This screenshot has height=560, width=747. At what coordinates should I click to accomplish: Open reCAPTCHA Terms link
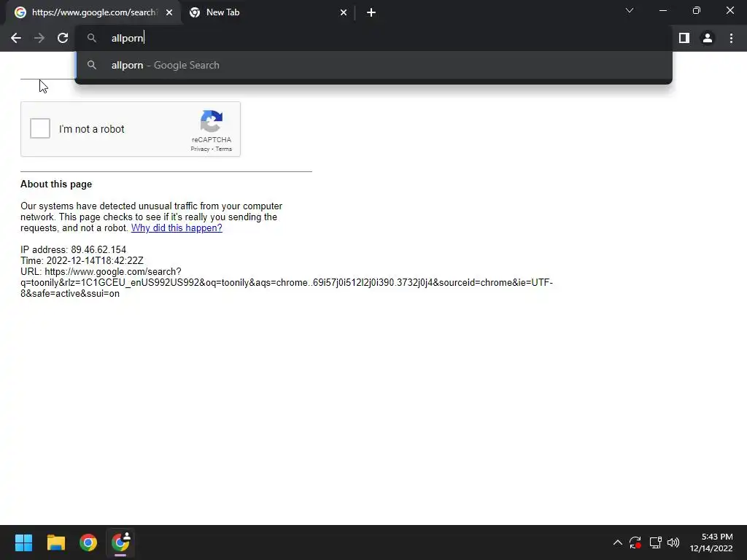pos(223,149)
